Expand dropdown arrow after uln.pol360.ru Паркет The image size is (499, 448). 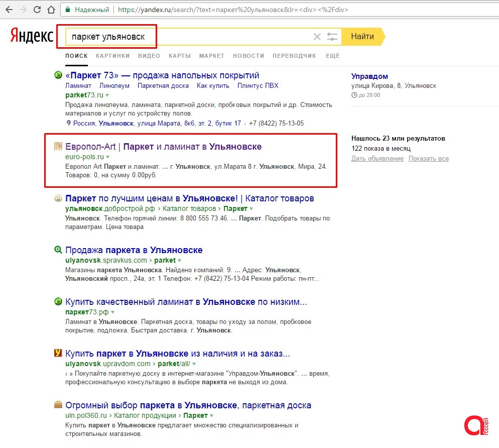[x=212, y=416]
